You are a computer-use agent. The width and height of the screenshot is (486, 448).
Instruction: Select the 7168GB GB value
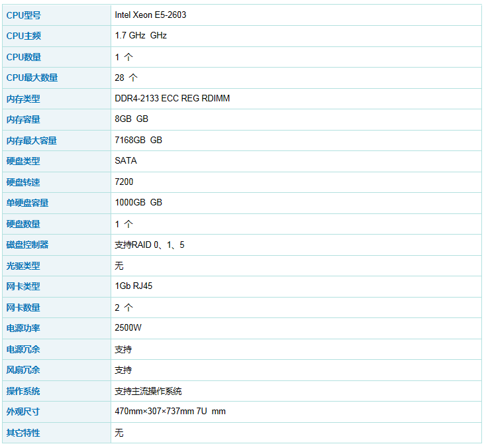138,140
